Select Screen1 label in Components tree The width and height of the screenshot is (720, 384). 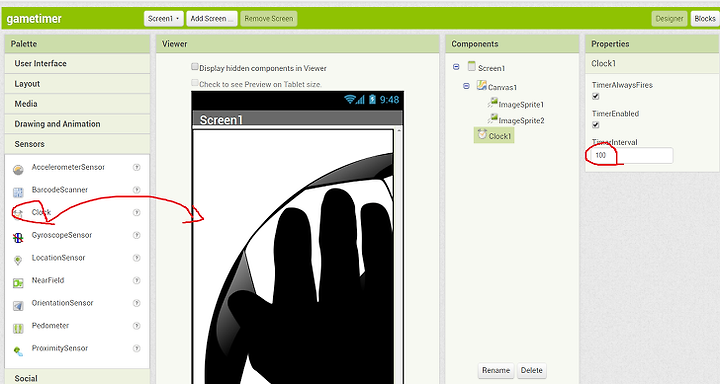pos(491,68)
